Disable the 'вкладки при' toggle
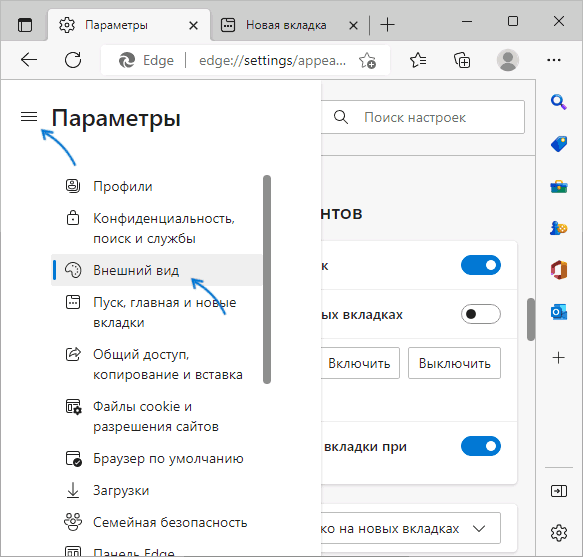The height and width of the screenshot is (557, 583). pos(481,446)
